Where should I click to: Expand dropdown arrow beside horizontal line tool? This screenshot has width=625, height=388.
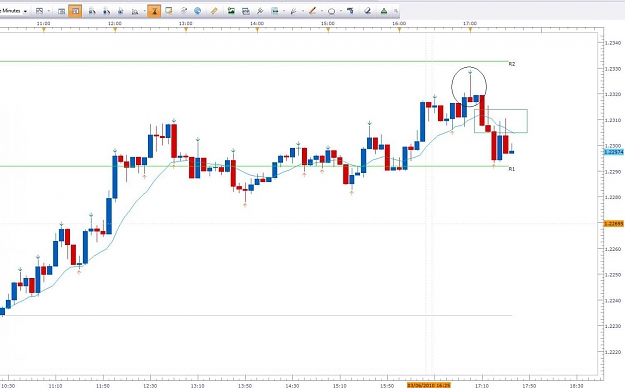(x=284, y=11)
